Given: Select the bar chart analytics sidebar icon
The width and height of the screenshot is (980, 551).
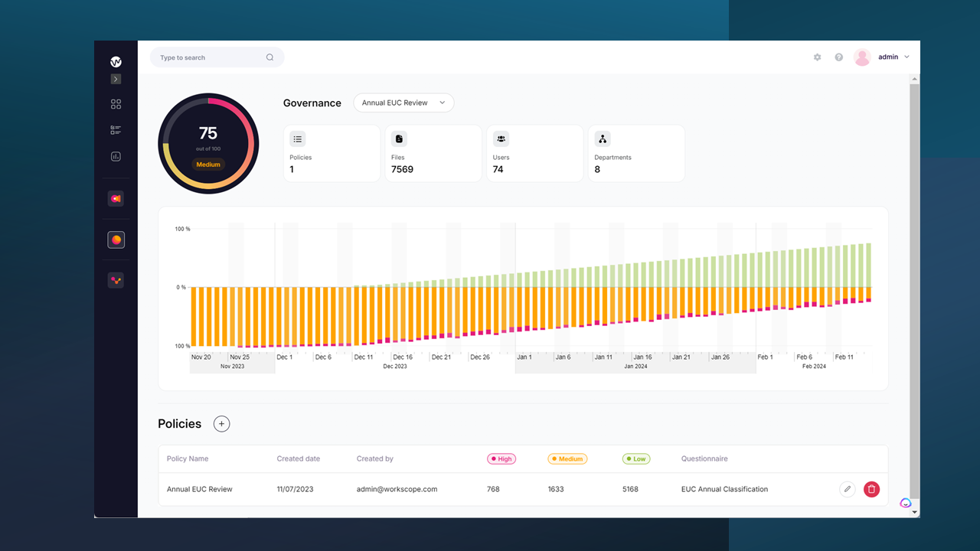Looking at the screenshot, I should click(x=115, y=156).
